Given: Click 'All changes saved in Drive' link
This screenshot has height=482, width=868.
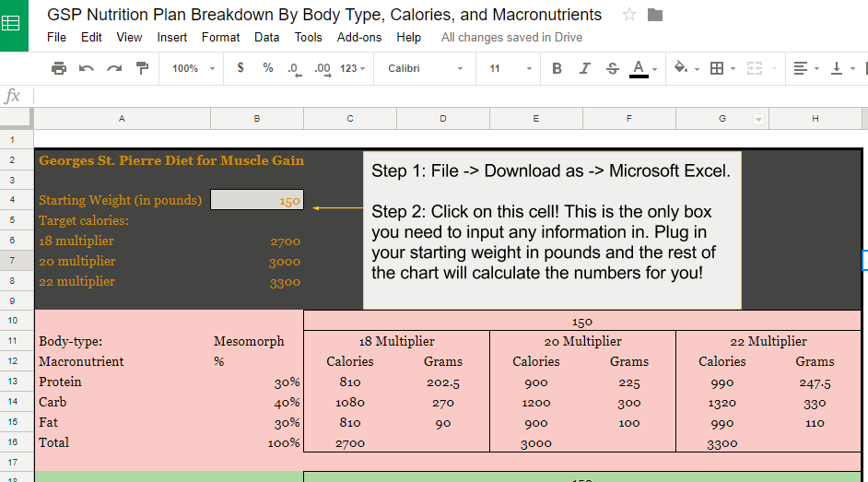Looking at the screenshot, I should 511,37.
